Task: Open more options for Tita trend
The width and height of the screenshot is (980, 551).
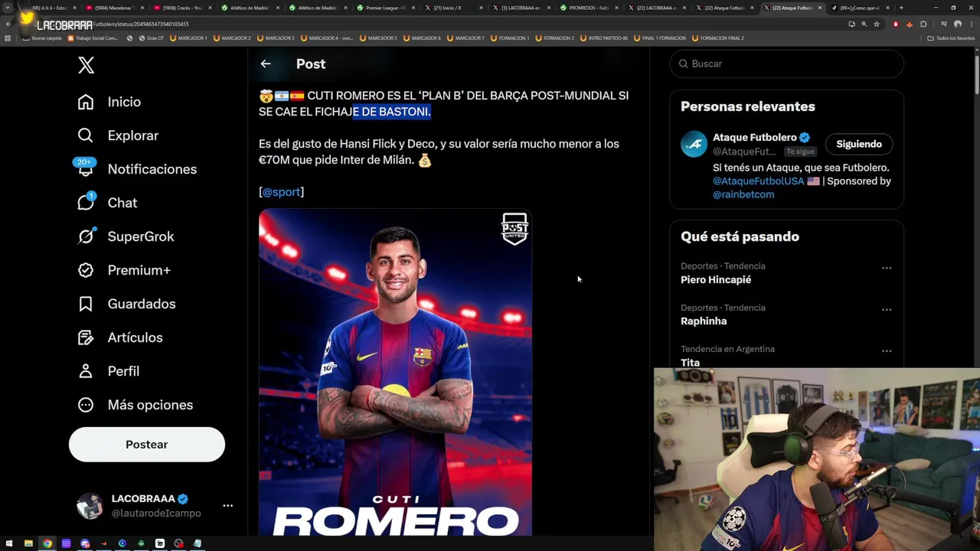Action: (887, 350)
